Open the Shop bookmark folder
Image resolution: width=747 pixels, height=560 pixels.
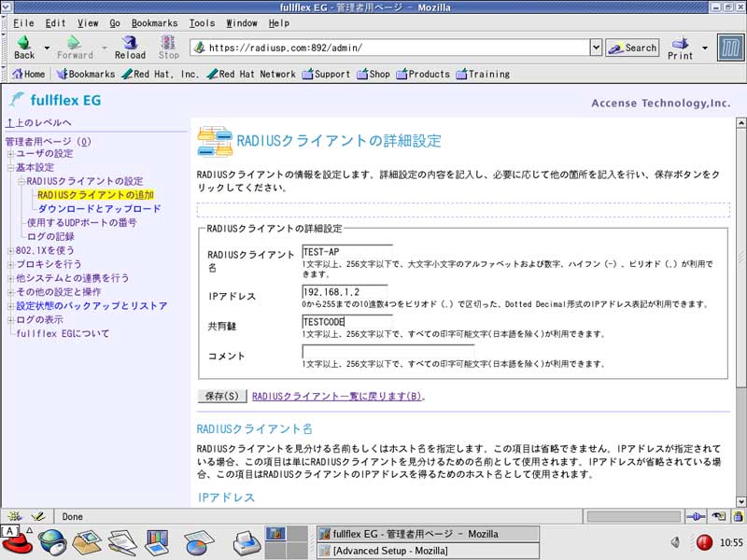pos(373,74)
